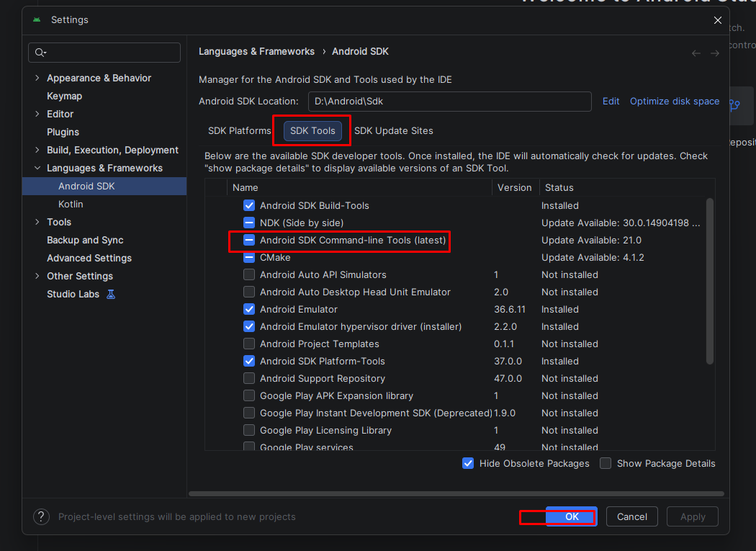Open Keymap settings

pyautogui.click(x=65, y=96)
